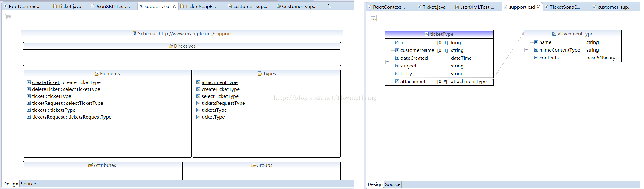Select the ticketType diagram header
644x189 pixels.
click(439, 34)
